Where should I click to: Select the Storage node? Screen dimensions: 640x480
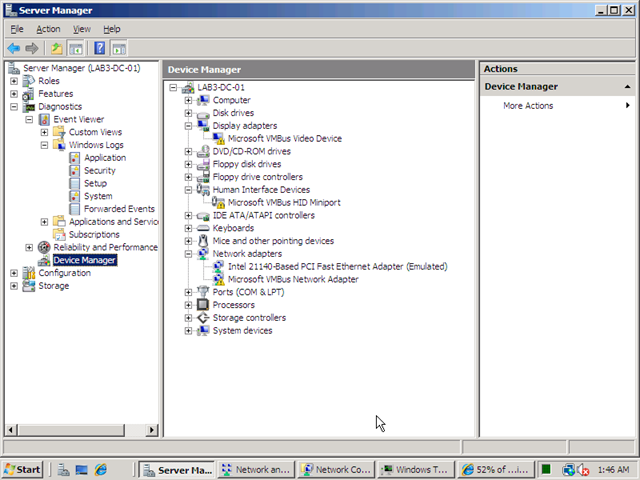point(53,286)
